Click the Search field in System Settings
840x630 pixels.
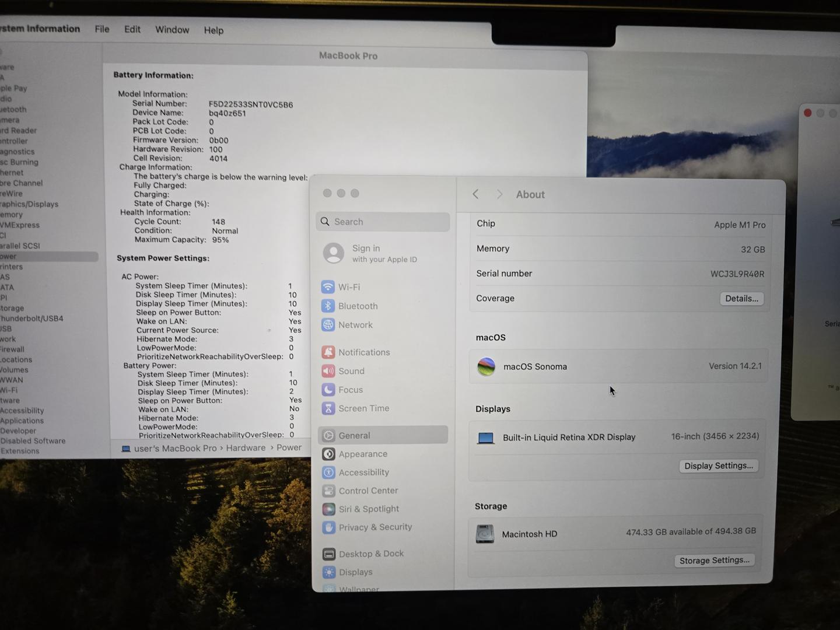(383, 222)
